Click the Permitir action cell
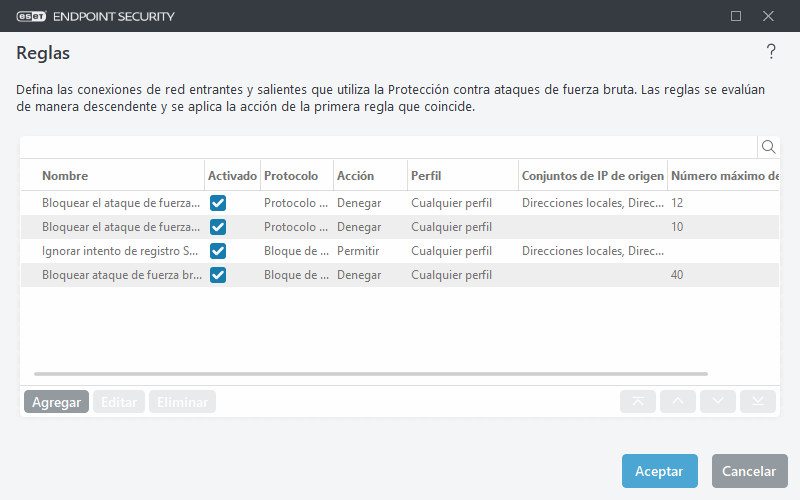 (x=358, y=251)
